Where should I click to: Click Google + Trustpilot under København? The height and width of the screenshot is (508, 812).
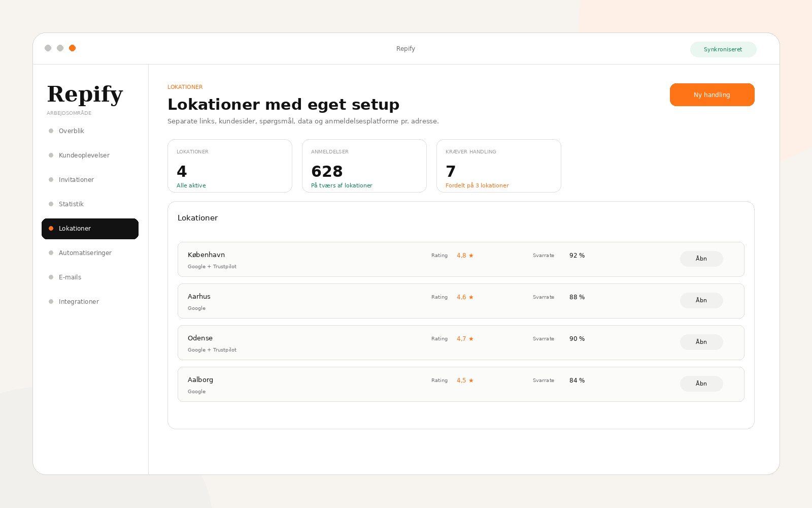click(212, 267)
